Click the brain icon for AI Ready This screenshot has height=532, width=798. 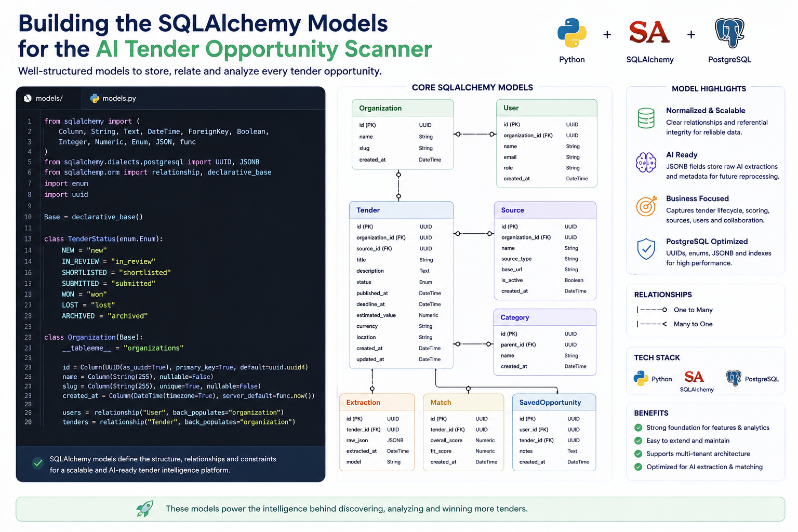coord(646,163)
